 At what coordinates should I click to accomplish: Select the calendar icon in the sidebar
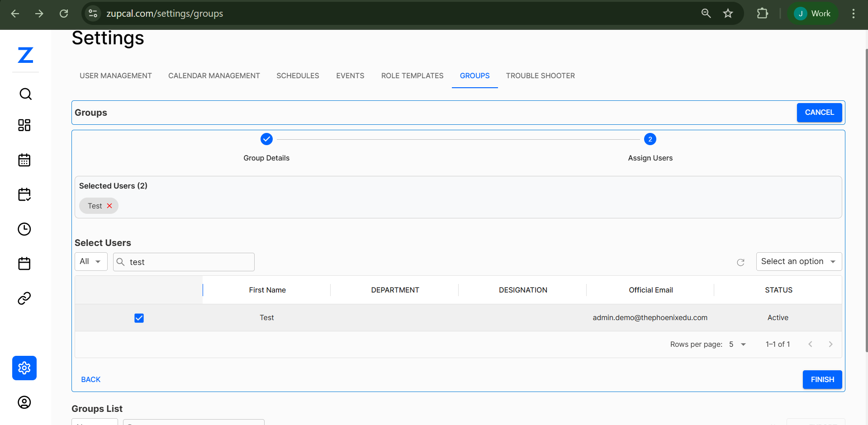pos(24,160)
